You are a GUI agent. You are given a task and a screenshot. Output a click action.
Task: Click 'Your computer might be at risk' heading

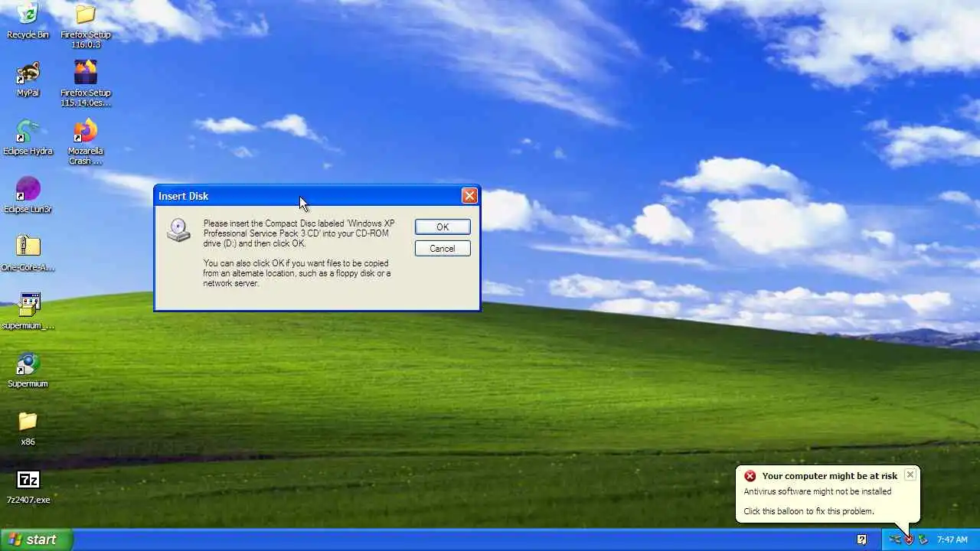pos(829,476)
